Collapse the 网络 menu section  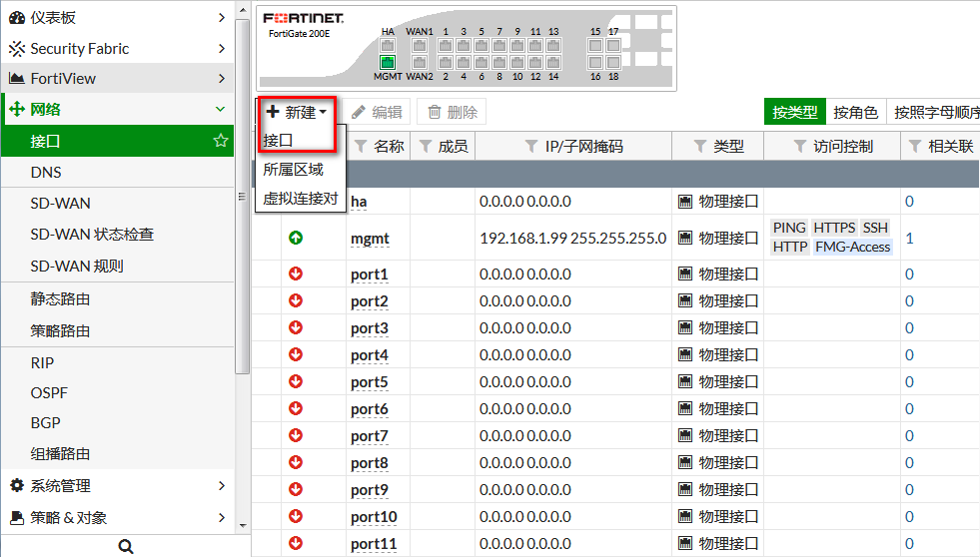pos(220,109)
